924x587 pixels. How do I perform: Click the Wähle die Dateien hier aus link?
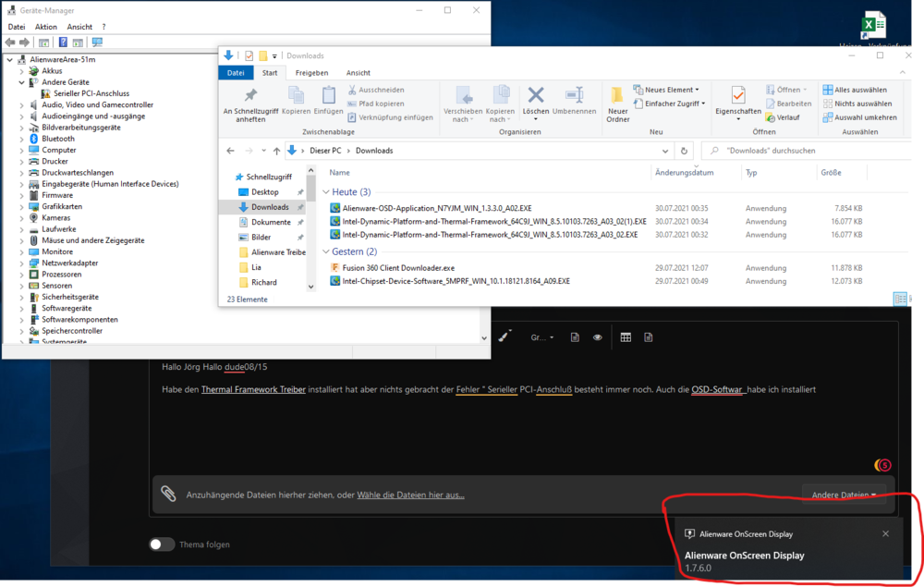[410, 495]
